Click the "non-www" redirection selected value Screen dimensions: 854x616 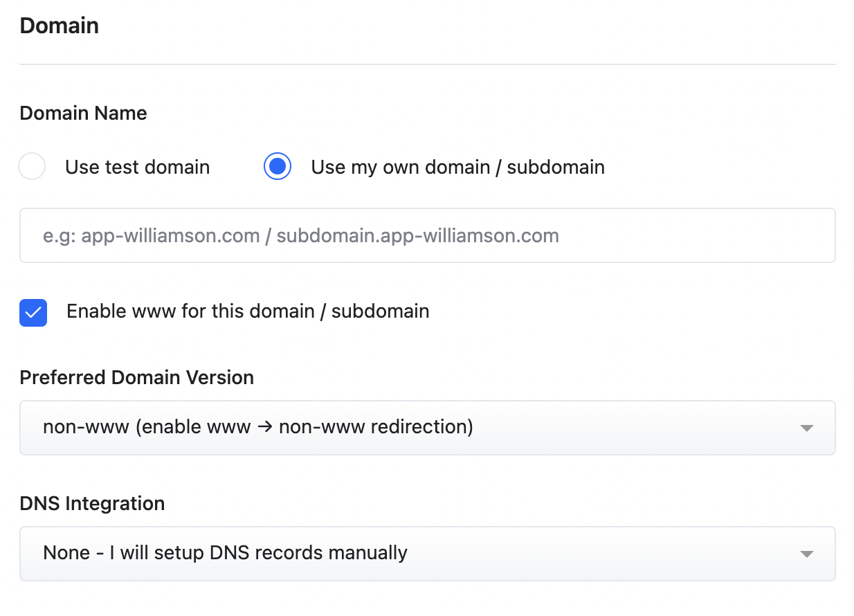click(257, 427)
